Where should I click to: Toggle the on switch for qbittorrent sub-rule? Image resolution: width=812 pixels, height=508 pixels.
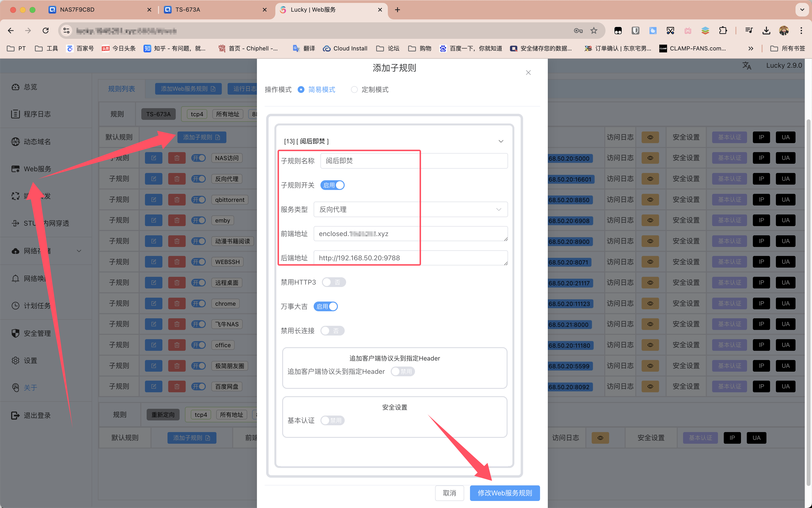(198, 200)
